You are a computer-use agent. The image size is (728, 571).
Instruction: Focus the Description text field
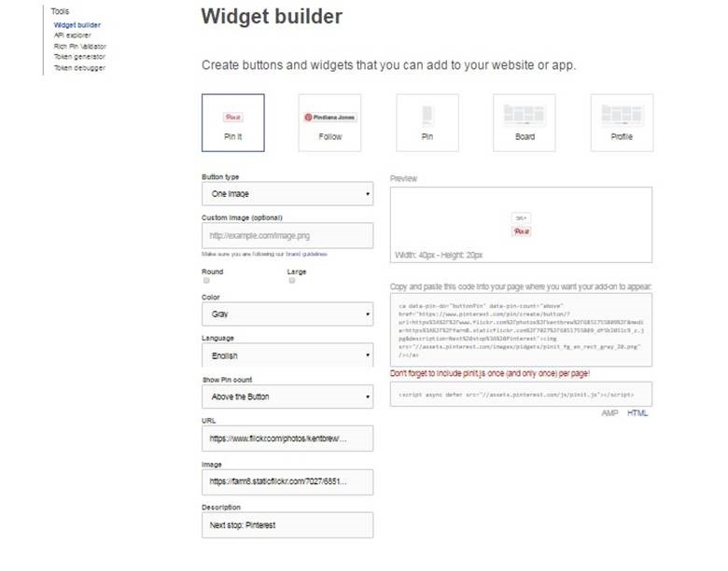tap(287, 525)
